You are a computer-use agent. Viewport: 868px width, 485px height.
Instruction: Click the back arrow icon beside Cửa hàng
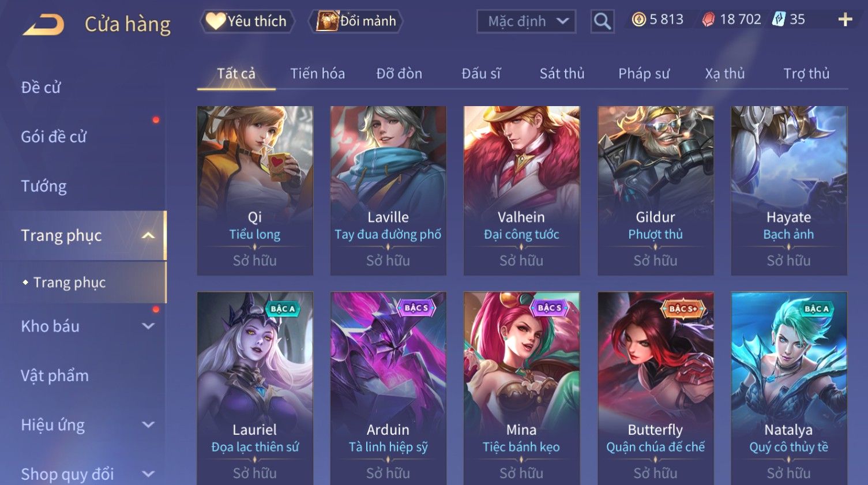[x=43, y=25]
